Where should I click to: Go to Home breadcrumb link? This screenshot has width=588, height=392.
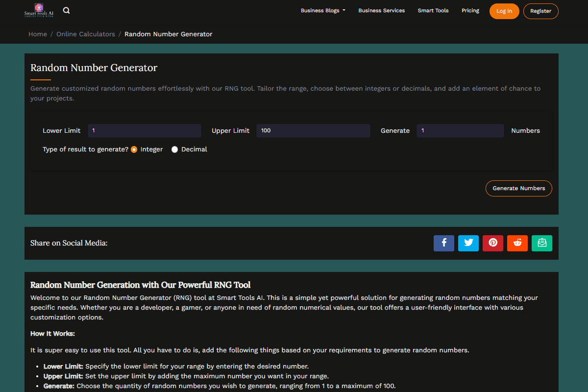38,34
